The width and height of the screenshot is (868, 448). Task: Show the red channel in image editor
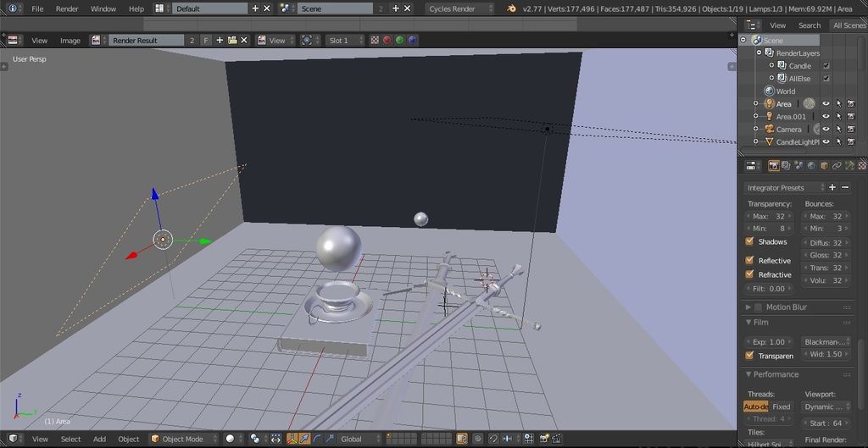pos(387,40)
